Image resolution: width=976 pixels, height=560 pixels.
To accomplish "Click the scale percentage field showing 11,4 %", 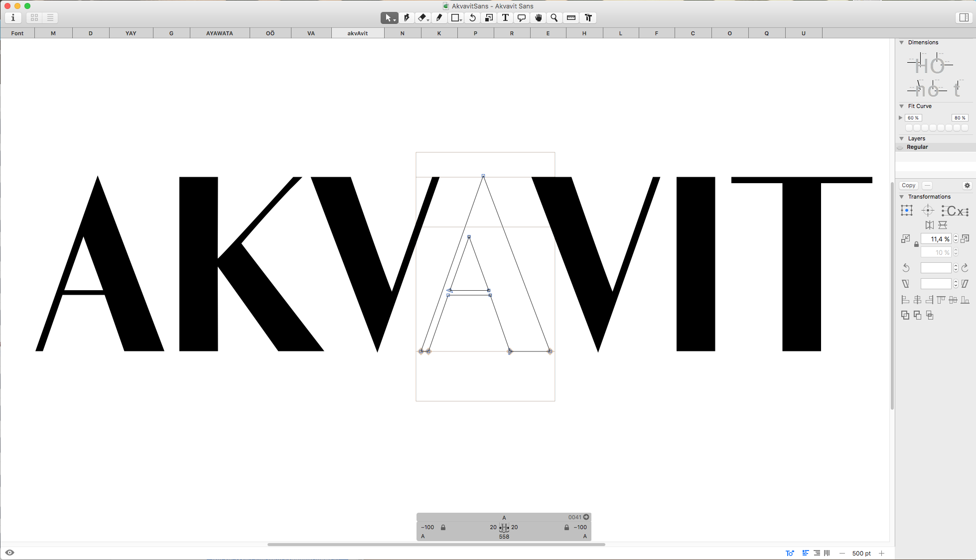I will pos(936,239).
